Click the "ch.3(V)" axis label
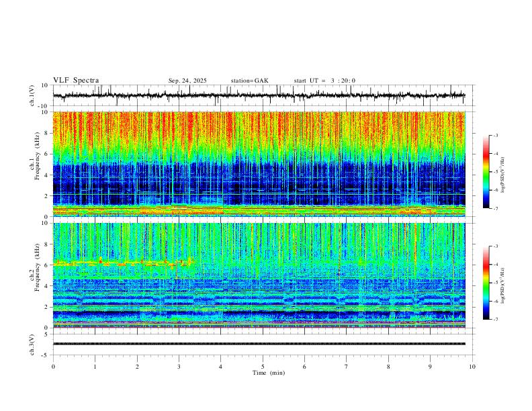532x411 pixels. (32, 345)
